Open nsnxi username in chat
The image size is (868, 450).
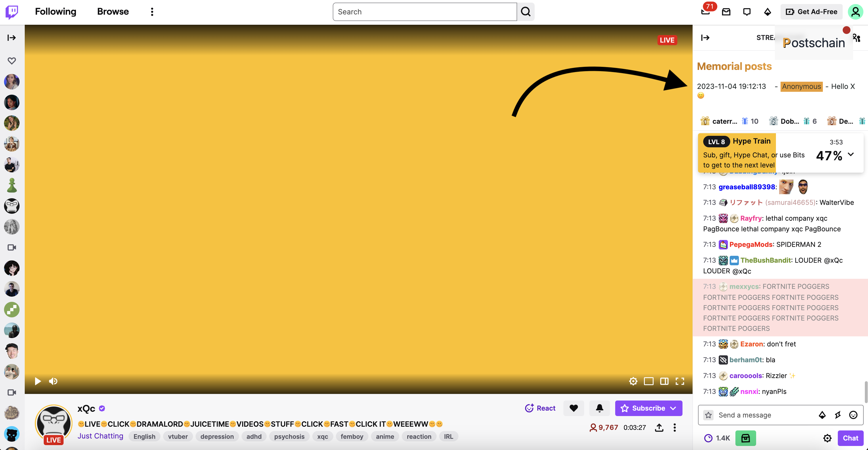click(x=749, y=391)
